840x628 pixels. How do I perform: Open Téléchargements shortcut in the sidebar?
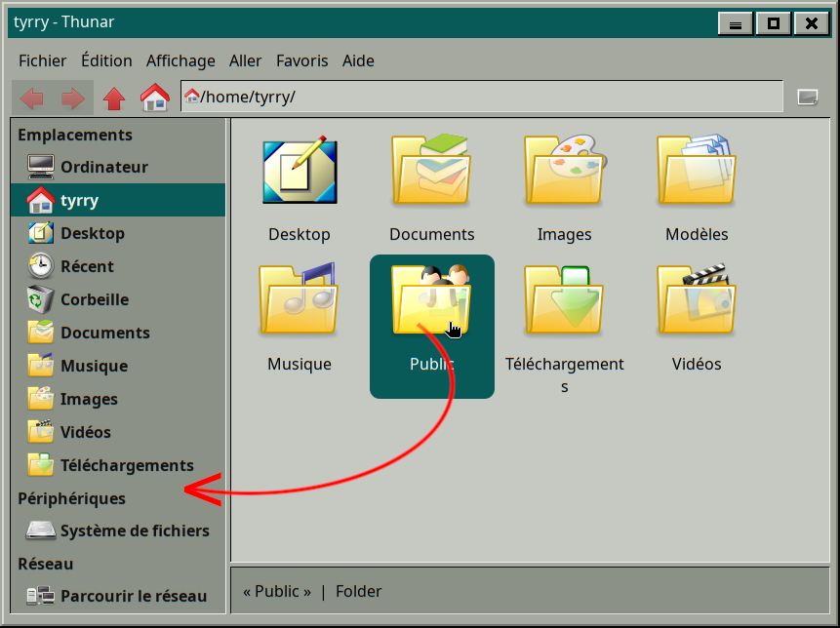click(x=118, y=466)
